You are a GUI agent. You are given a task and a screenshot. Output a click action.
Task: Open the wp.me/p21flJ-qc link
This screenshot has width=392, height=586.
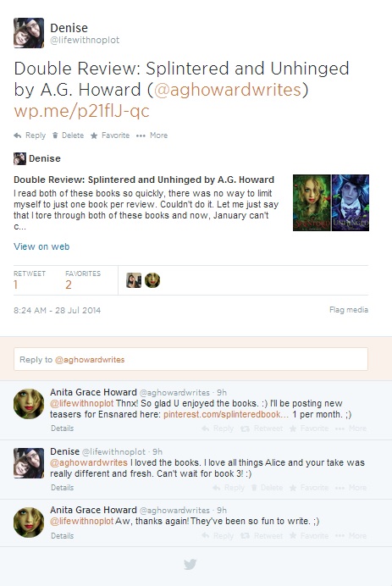click(81, 111)
